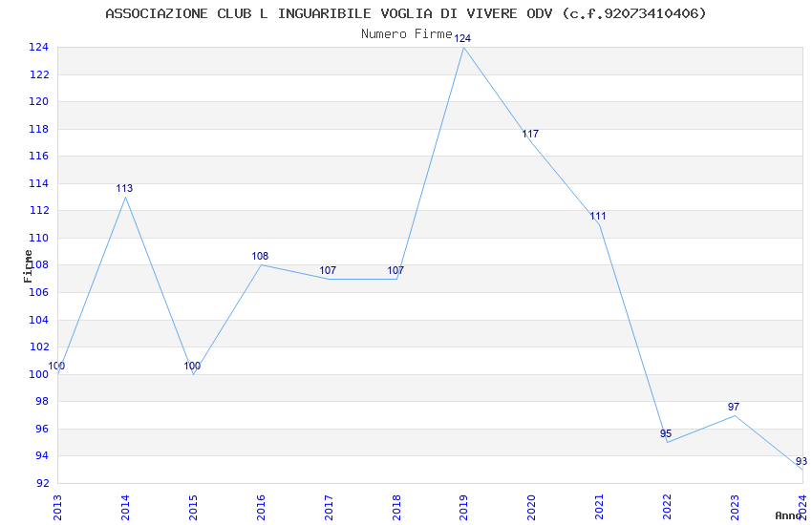Click the 96 y-axis tick label

[x=42, y=429]
